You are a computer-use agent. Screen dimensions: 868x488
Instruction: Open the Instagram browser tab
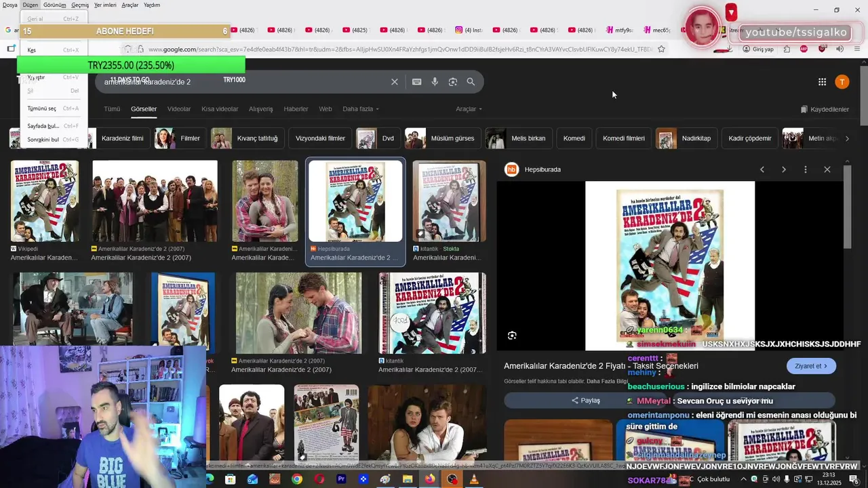pos(468,30)
